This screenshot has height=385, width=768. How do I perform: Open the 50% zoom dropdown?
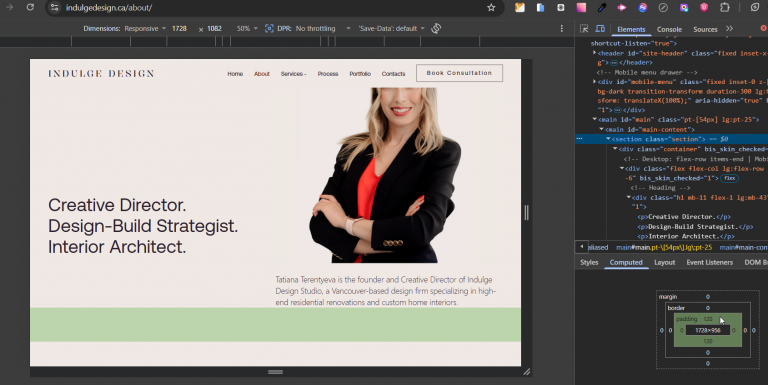(x=247, y=28)
